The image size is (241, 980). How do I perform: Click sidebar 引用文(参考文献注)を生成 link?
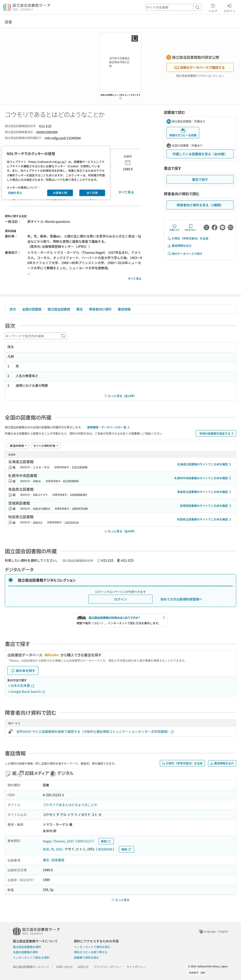tap(188, 239)
